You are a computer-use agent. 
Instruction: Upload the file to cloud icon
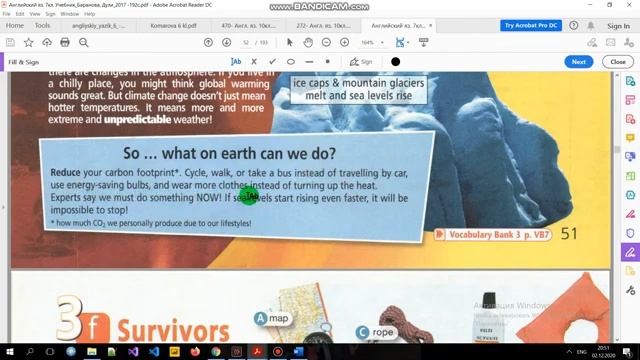point(47,42)
